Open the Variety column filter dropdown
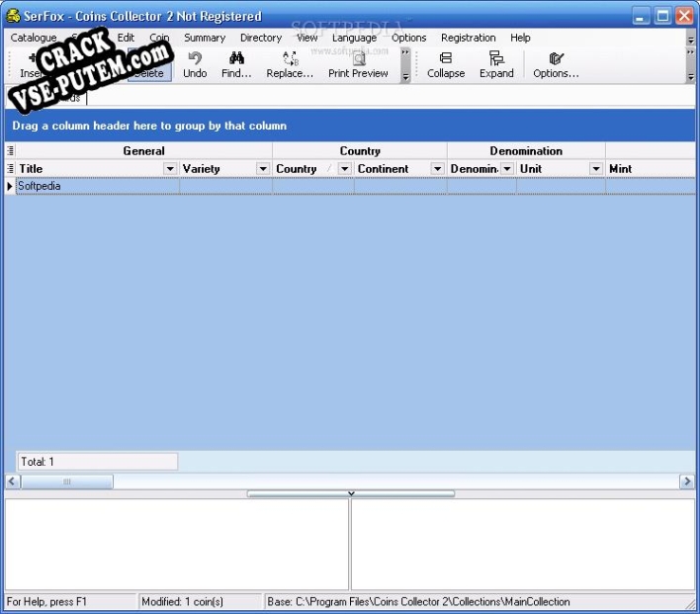This screenshot has height=614, width=700. [263, 169]
